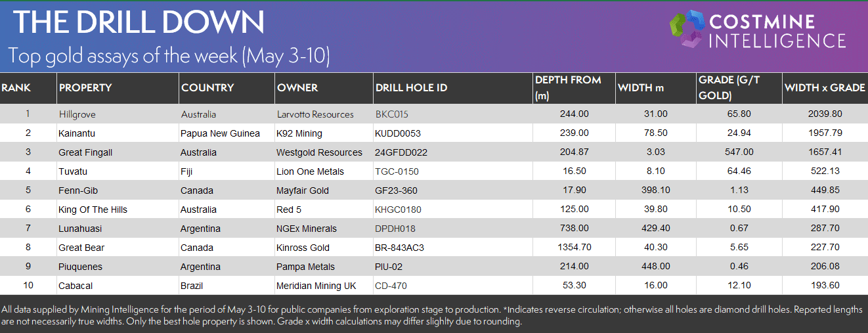Click the WIDTH x GRADE column header
868x333 pixels.
[x=825, y=87]
